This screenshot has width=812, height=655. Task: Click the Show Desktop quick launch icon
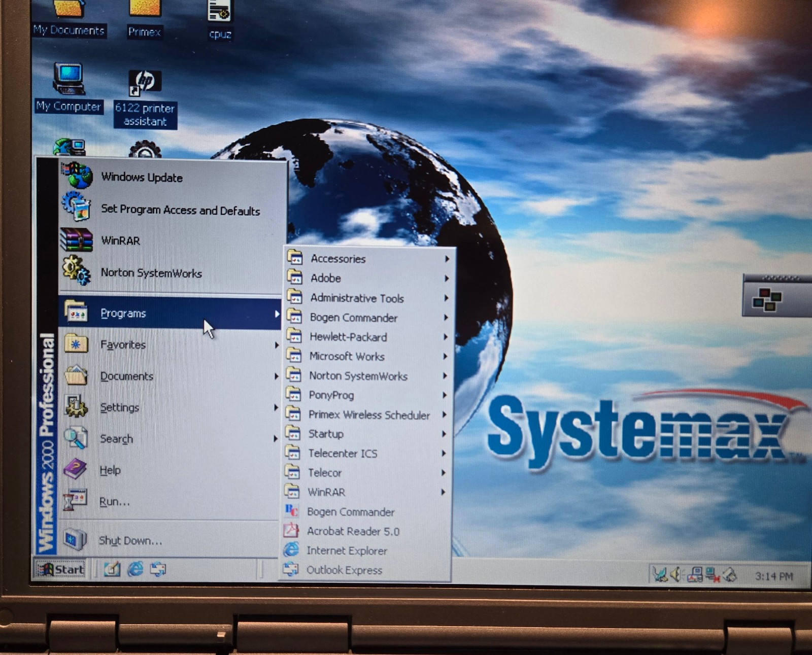[x=112, y=569]
